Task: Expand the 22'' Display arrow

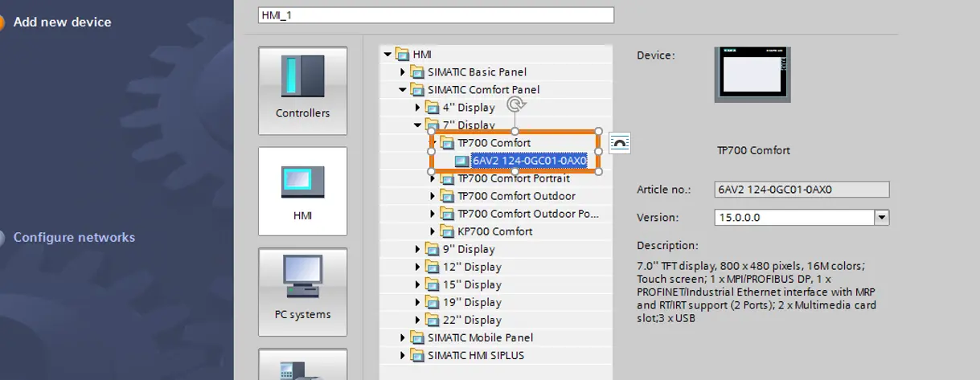Action: pos(418,320)
